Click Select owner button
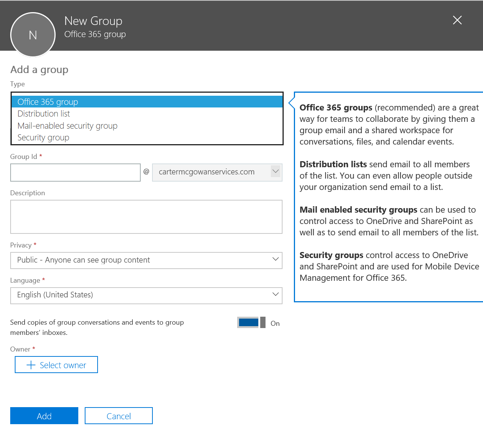The image size is (483, 448). point(56,365)
